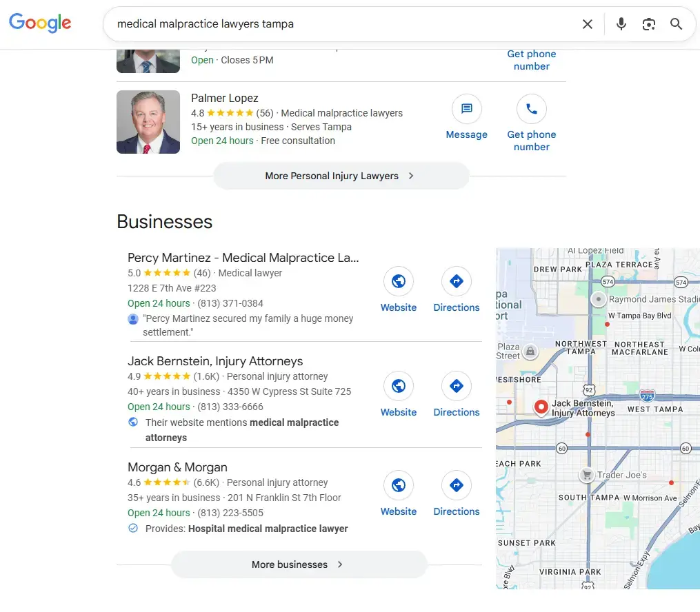Open Percy Martinez website globe icon
This screenshot has height=612, width=700.
click(399, 281)
